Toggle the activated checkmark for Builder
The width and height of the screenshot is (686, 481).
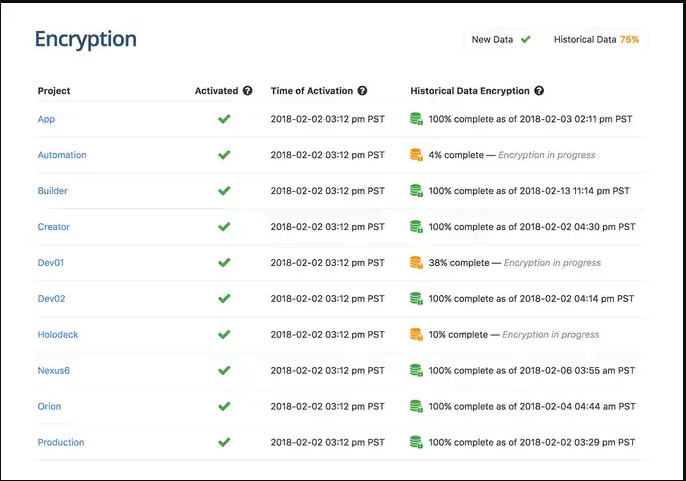pos(224,191)
